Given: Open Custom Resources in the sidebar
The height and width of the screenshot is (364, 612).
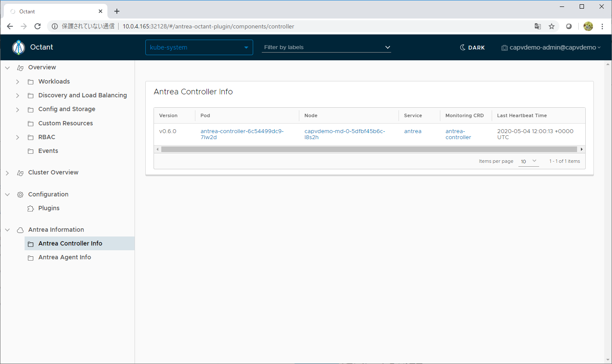Looking at the screenshot, I should click(66, 123).
